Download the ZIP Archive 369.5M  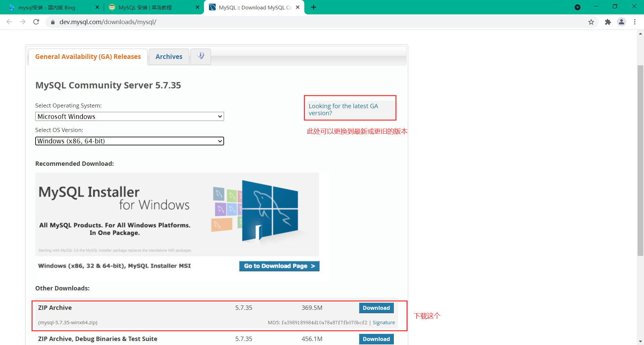pos(376,308)
